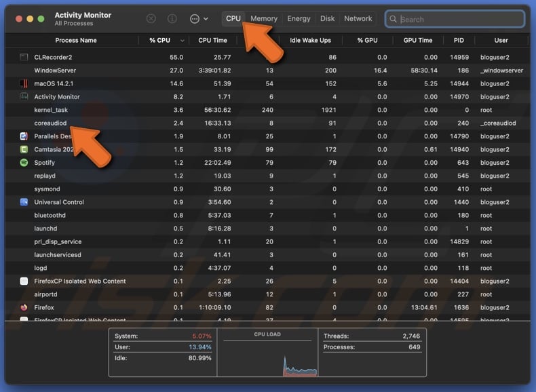Screen dimensions: 536x392
Task: Select the kernel_task process row
Action: click(267, 110)
